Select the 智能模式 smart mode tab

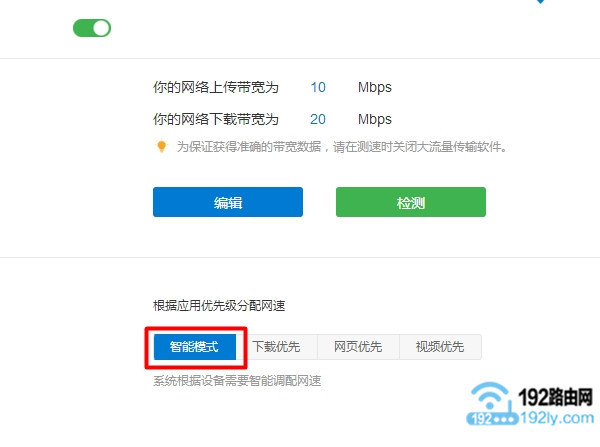tap(195, 347)
